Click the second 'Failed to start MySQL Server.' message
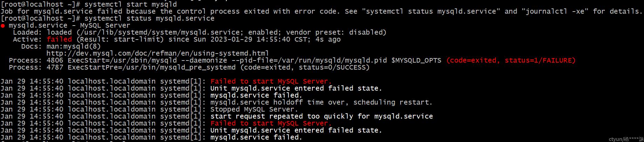 click(271, 123)
